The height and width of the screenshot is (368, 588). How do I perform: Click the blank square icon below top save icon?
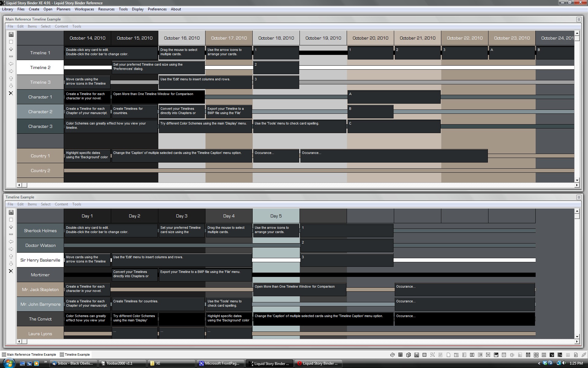[11, 42]
